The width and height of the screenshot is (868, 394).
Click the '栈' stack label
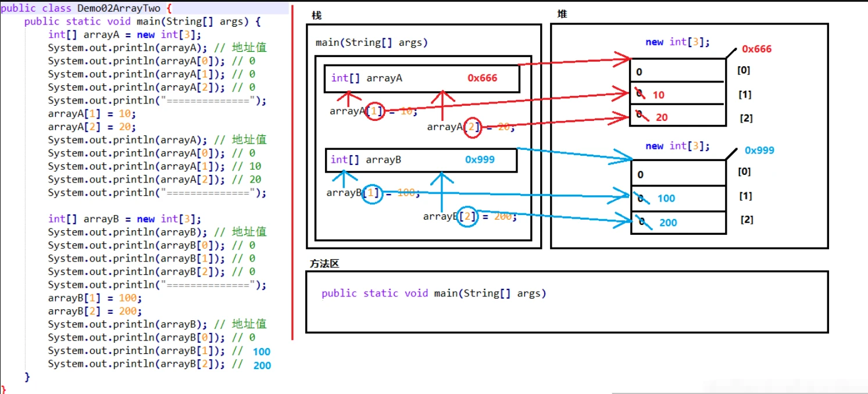[x=316, y=15]
